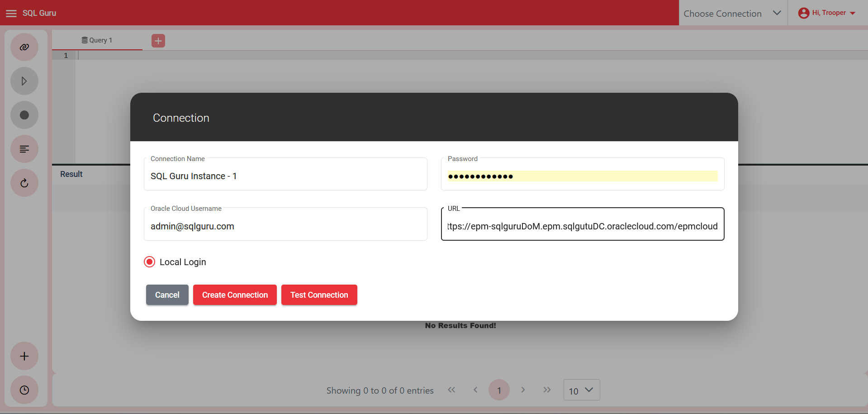Click the plus icon at sidebar bottom
Viewport: 868px width, 414px height.
(24, 356)
